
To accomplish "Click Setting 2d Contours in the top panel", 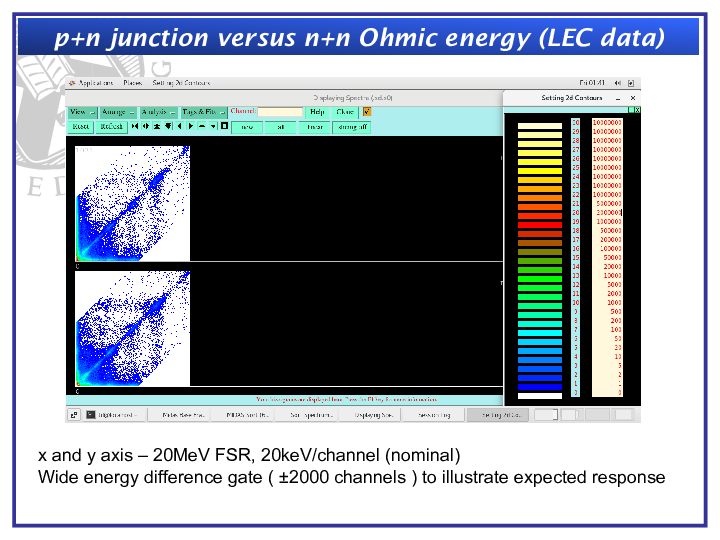I will tap(181, 83).
